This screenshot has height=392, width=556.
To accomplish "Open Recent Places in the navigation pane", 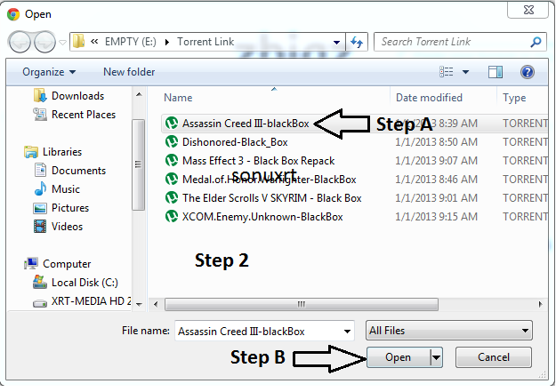I will coord(84,115).
